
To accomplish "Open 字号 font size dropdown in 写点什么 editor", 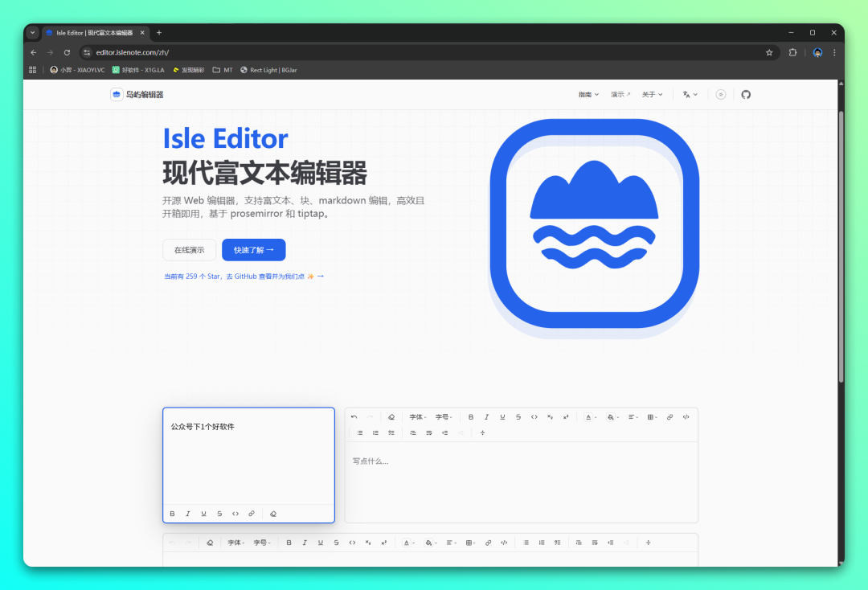I will click(444, 417).
